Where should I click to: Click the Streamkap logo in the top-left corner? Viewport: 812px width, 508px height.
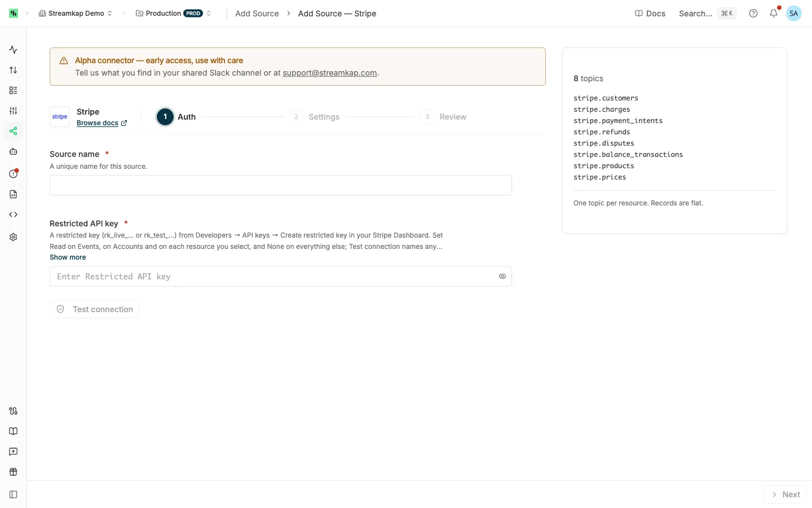coord(14,14)
